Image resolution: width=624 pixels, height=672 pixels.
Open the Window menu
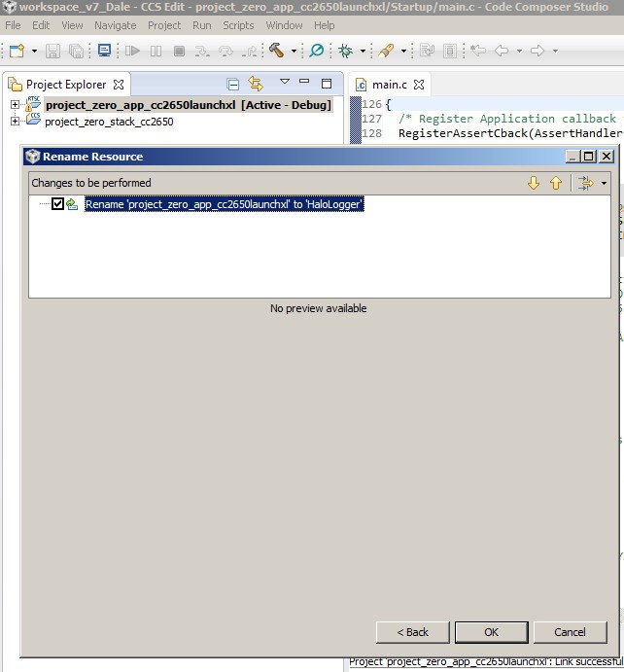[284, 25]
